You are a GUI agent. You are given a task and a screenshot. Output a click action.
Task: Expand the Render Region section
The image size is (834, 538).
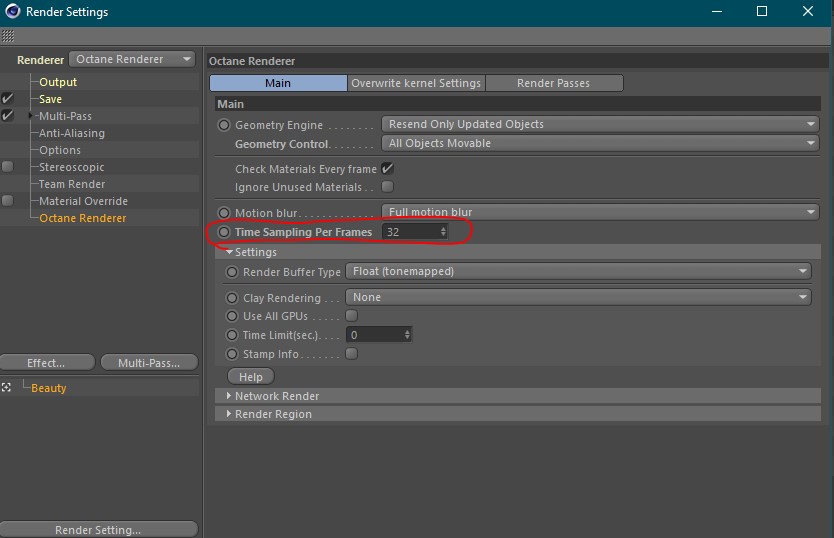229,413
